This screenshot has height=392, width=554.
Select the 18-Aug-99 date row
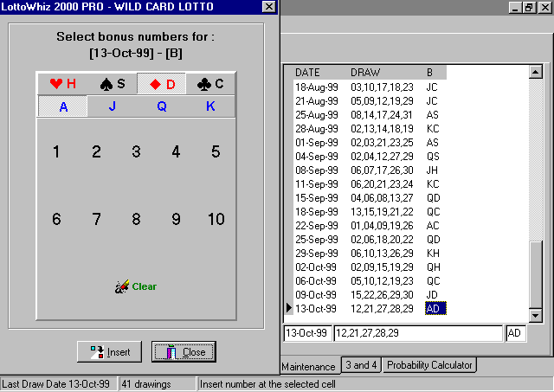pyautogui.click(x=317, y=87)
